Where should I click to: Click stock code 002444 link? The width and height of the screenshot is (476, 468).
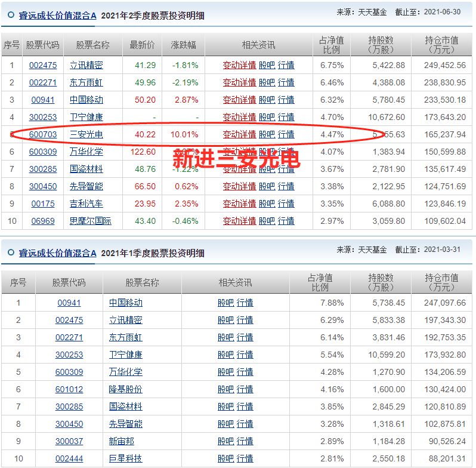[69, 458]
